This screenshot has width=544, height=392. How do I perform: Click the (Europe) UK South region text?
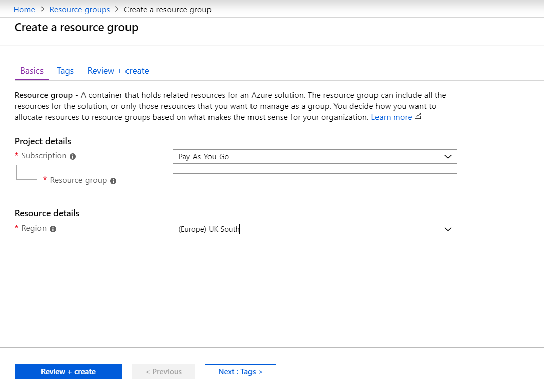(x=208, y=229)
